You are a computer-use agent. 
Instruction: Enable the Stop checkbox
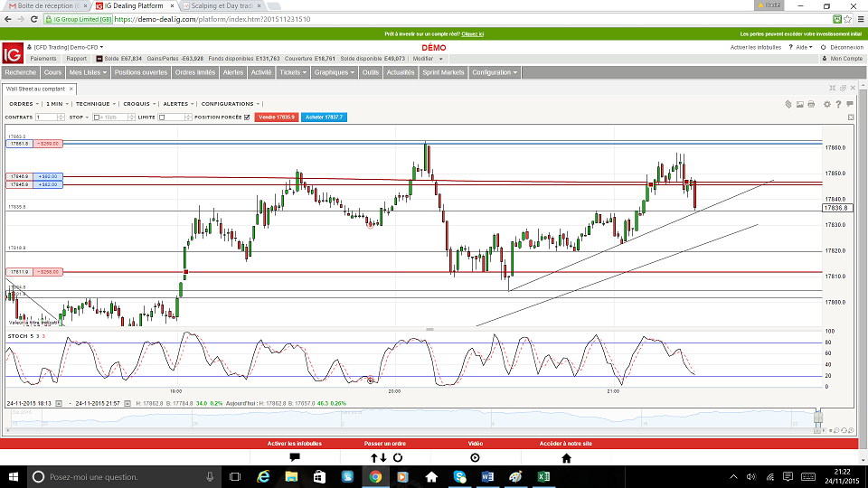point(97,117)
